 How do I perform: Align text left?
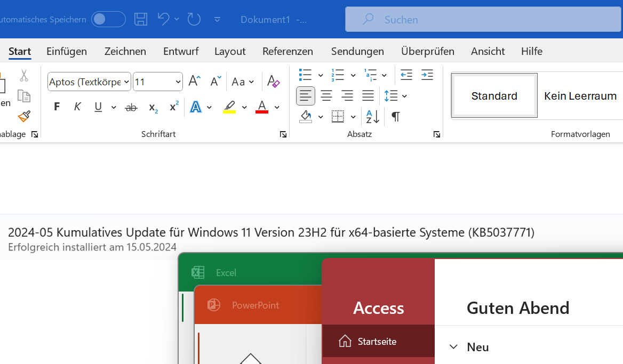coord(306,96)
